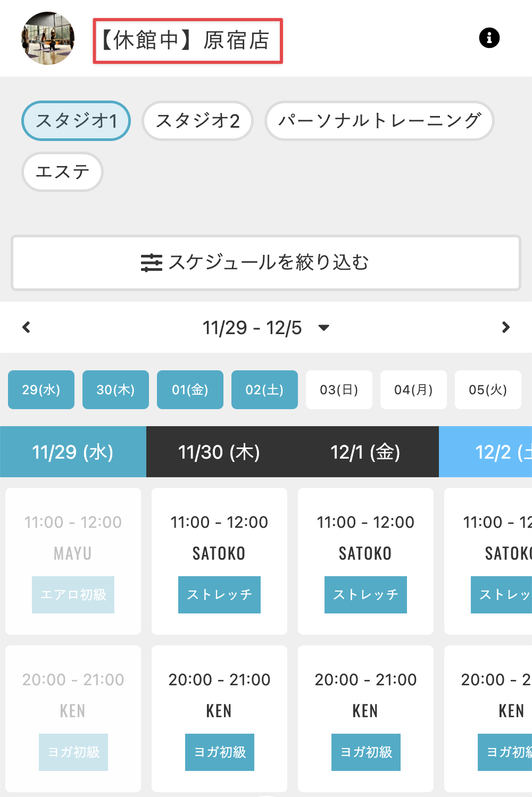
Task: Enable the 03(日) day filter
Action: (339, 389)
